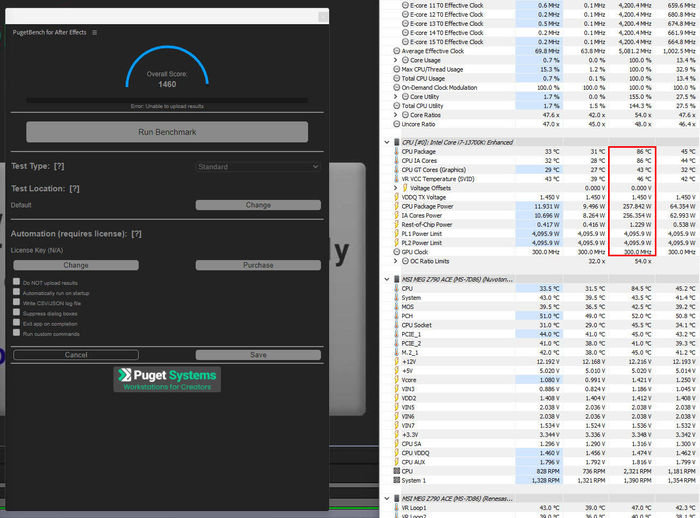Expand the Core Ratios row
The image size is (700, 518).
pyautogui.click(x=395, y=115)
